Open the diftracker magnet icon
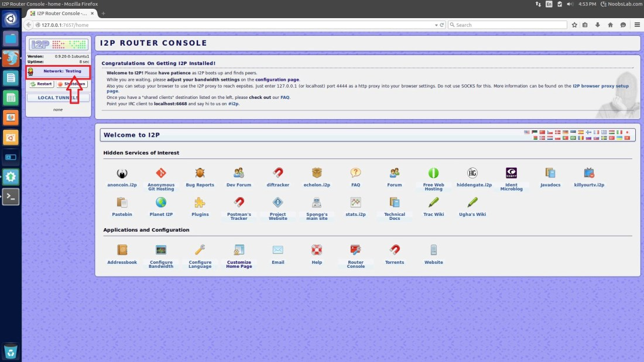The image size is (644, 362). coord(278,173)
